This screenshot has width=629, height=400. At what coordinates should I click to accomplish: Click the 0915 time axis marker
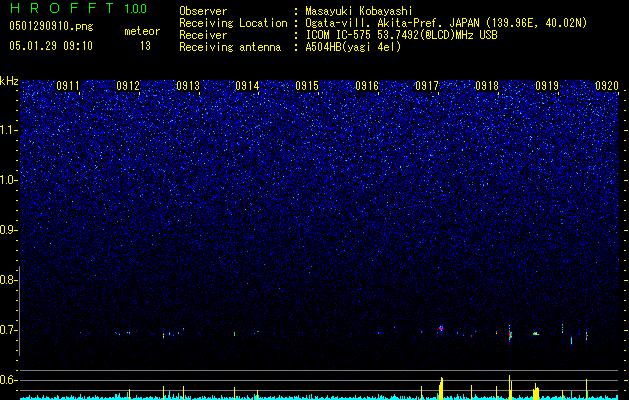[307, 86]
